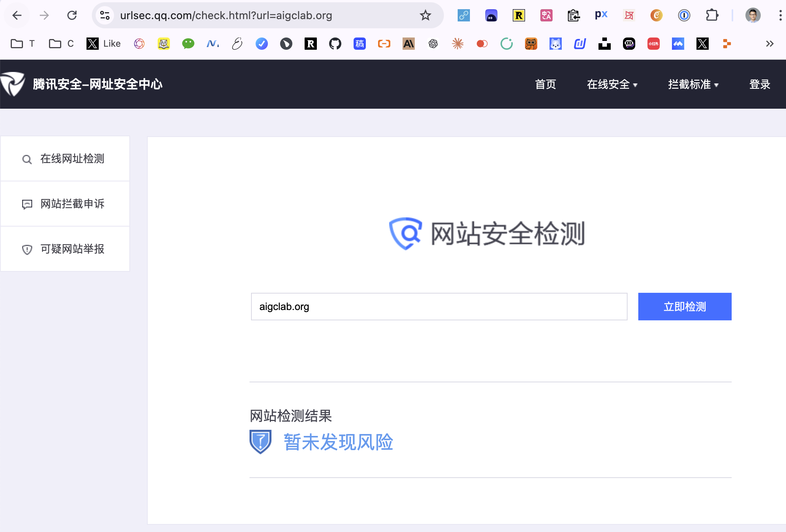Bookmark this page with the star icon
This screenshot has height=532, width=786.
425,15
